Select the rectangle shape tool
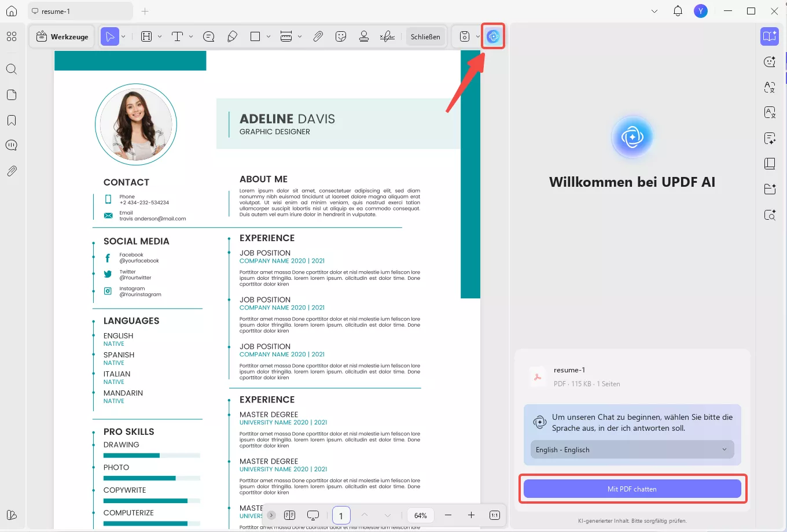Image resolution: width=787 pixels, height=532 pixels. 255,36
